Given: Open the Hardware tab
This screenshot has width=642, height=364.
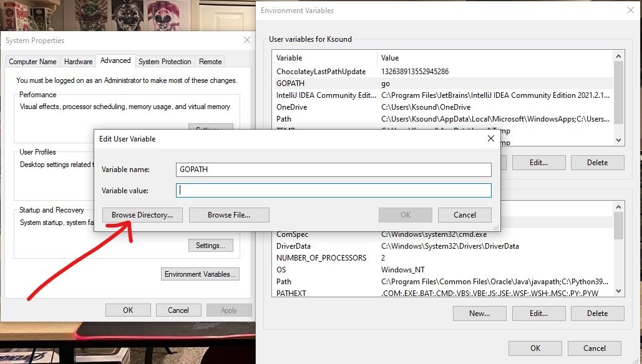Looking at the screenshot, I should [x=79, y=62].
